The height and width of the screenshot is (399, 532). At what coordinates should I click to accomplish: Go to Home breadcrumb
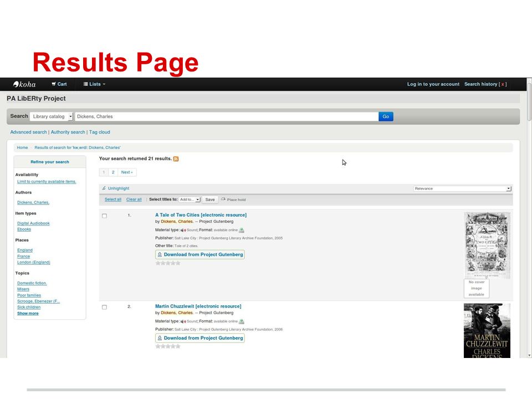(x=22, y=147)
